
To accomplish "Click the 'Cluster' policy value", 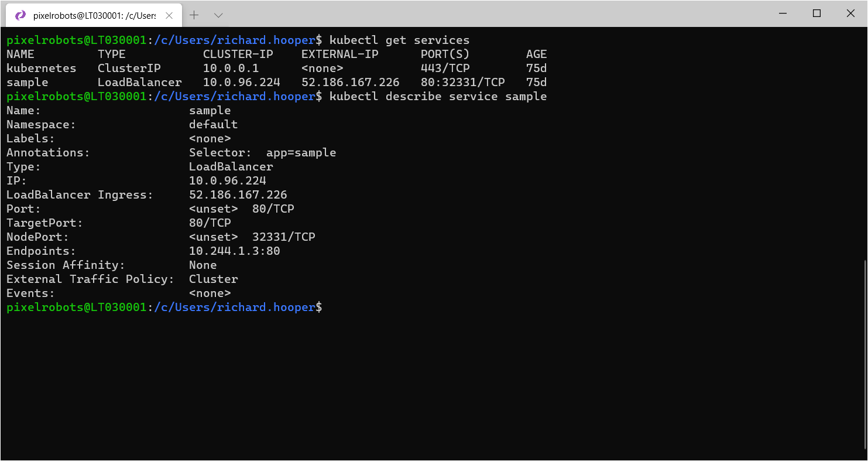I will (x=214, y=279).
